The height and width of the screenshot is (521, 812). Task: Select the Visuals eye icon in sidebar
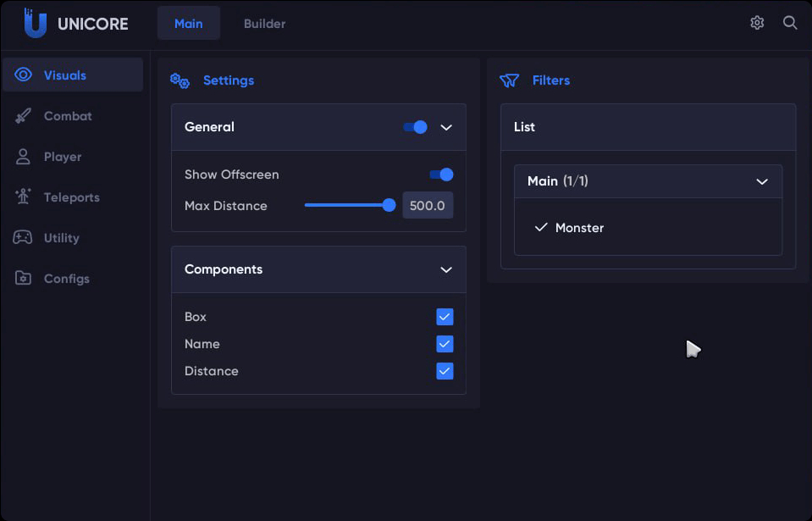(x=24, y=75)
